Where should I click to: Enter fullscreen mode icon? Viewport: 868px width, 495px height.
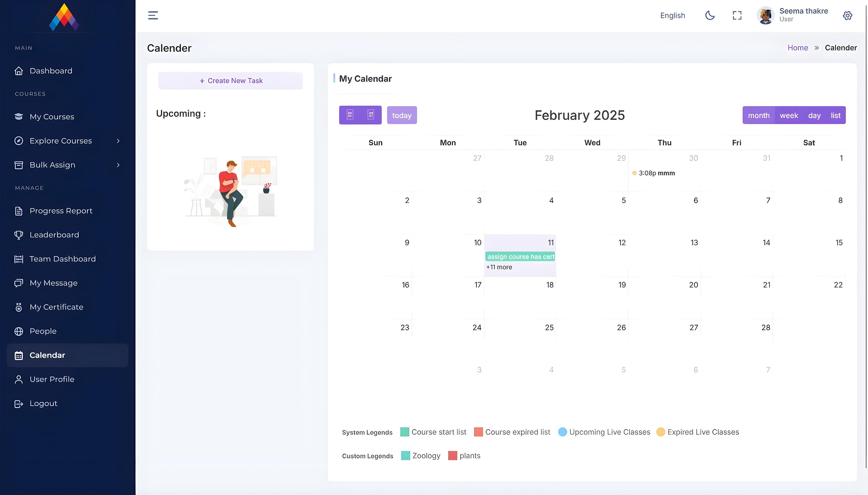pyautogui.click(x=737, y=15)
